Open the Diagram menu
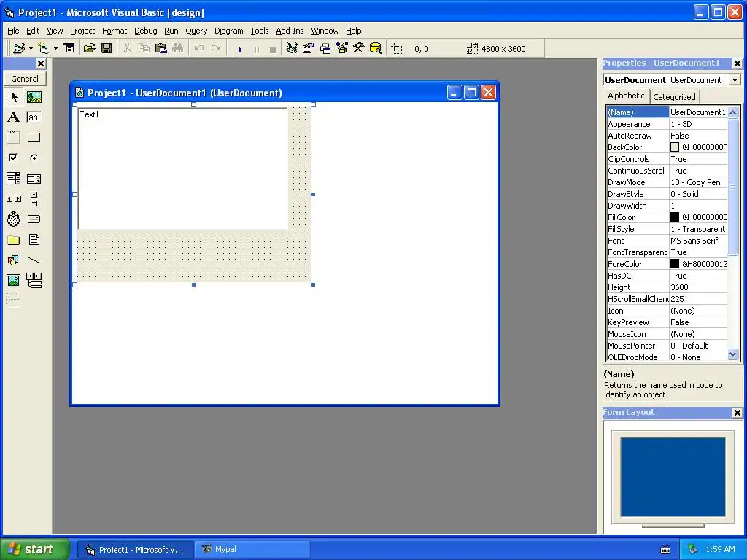747x560 pixels. pyautogui.click(x=228, y=31)
